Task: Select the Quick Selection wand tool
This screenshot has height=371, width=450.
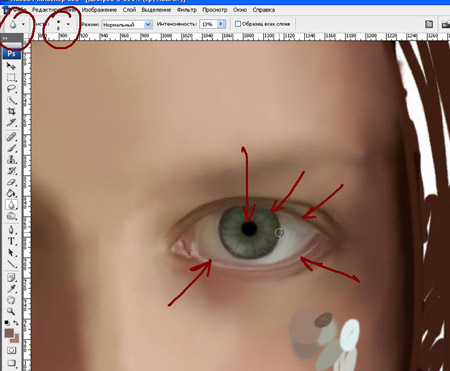Action: (11, 100)
